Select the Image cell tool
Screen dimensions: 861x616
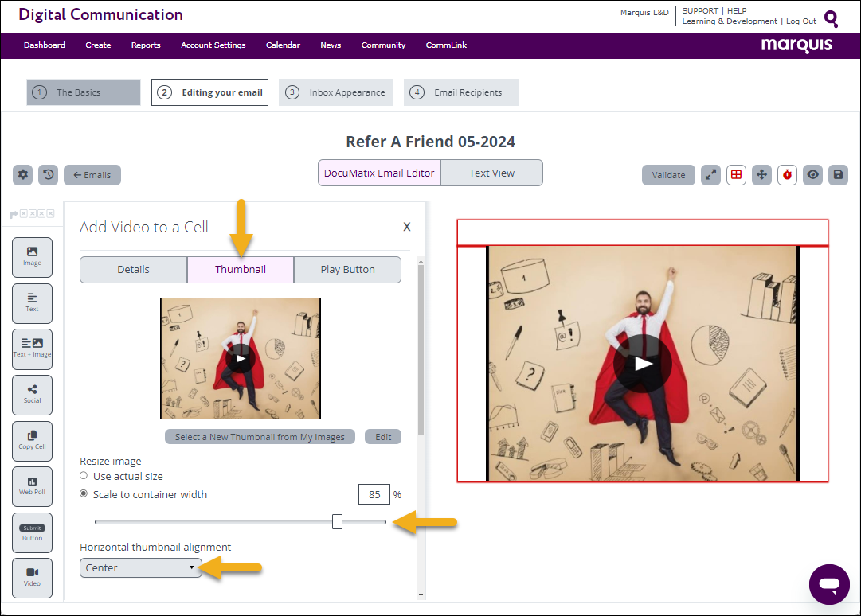click(33, 257)
